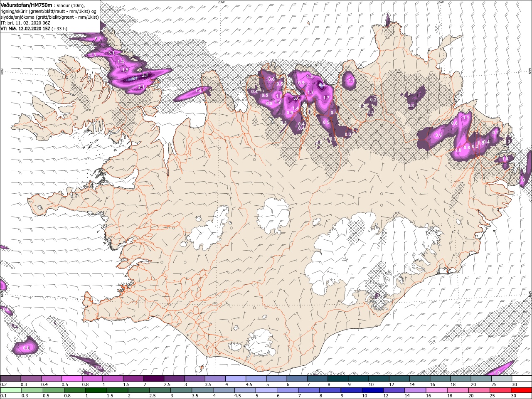Click the rain legend swatch between 0.5 and 0.8
This screenshot has width=532, height=399.
(53, 390)
